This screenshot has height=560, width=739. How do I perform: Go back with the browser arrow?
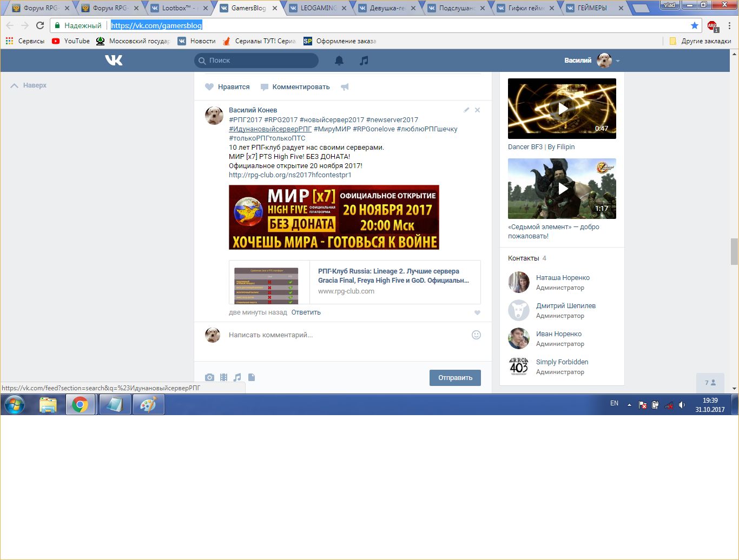point(10,25)
